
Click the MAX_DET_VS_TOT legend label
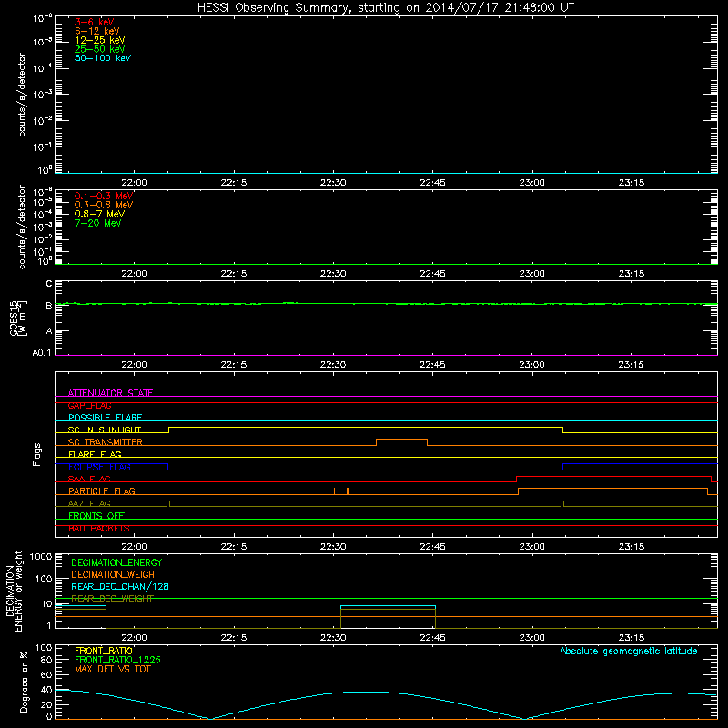tap(112, 669)
